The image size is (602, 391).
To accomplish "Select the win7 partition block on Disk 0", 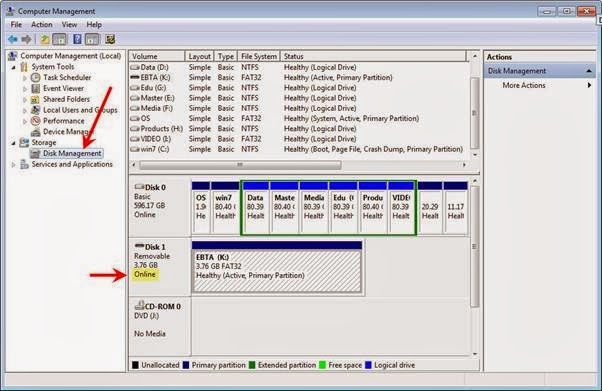I will (x=225, y=207).
